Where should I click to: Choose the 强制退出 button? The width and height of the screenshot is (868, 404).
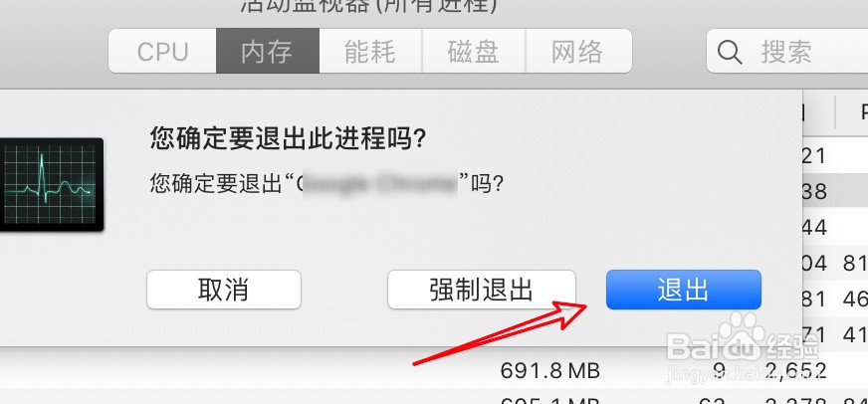pyautogui.click(x=481, y=290)
